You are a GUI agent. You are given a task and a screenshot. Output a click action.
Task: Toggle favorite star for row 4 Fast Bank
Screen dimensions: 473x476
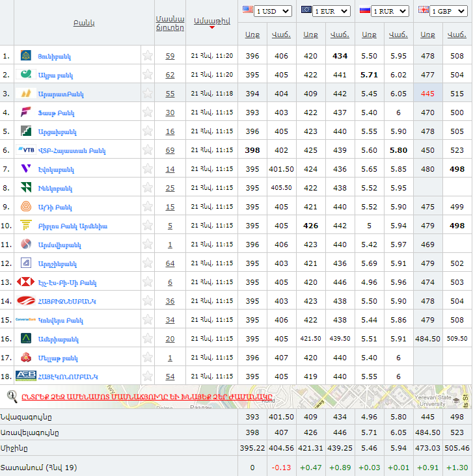point(148,112)
